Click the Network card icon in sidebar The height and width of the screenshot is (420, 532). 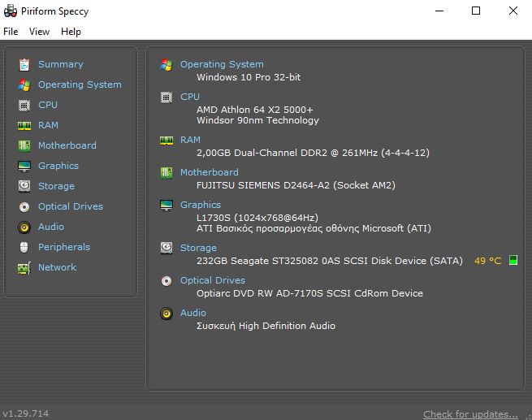pos(24,268)
